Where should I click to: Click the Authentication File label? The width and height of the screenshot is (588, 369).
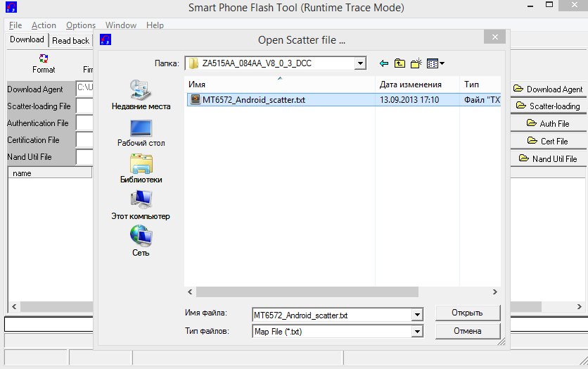pos(38,123)
